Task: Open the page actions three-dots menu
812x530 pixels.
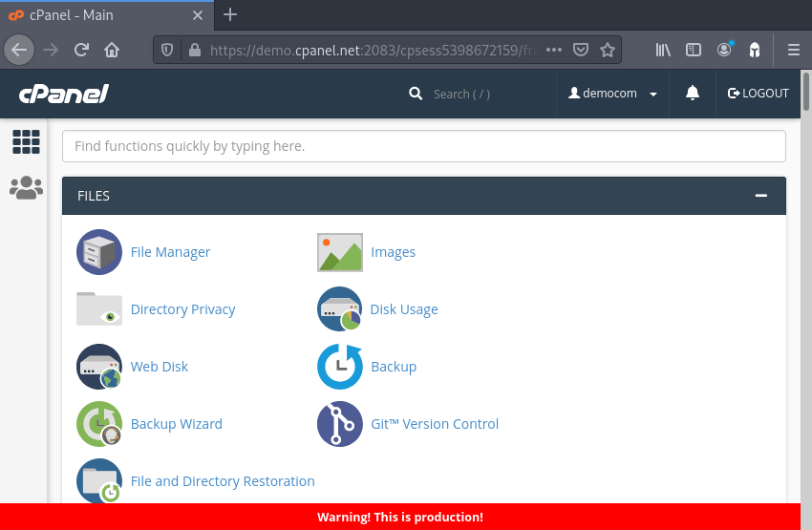Action: [553, 50]
